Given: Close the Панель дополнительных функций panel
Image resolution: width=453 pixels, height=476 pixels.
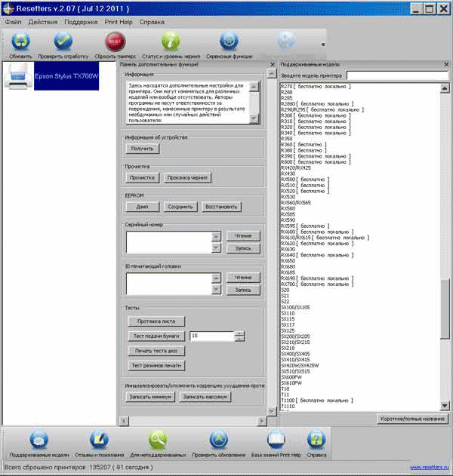Looking at the screenshot, I should (273, 64).
